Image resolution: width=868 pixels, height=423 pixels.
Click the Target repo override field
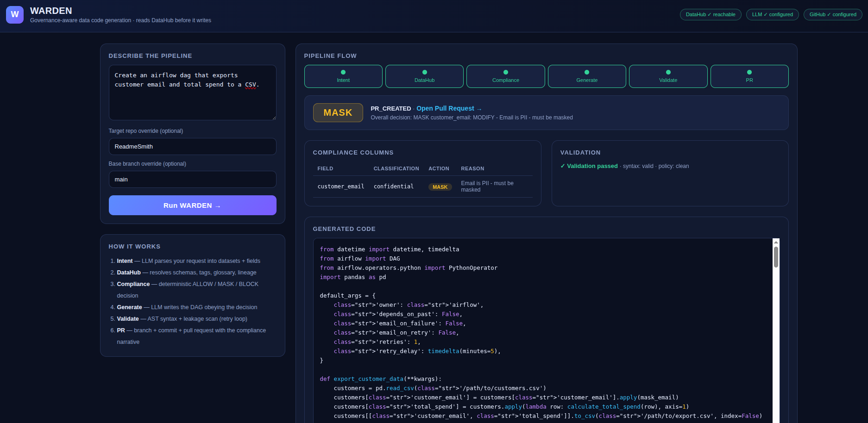pyautogui.click(x=193, y=146)
